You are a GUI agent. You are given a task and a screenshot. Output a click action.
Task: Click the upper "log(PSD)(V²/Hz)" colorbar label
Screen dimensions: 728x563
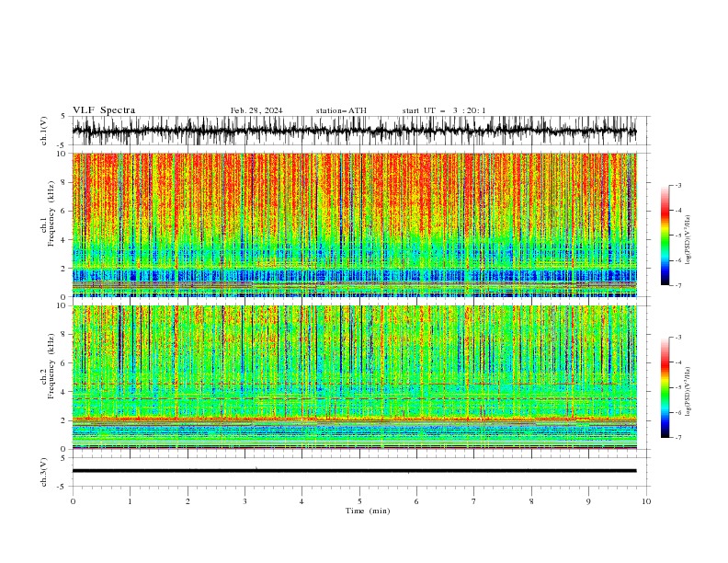coord(688,240)
